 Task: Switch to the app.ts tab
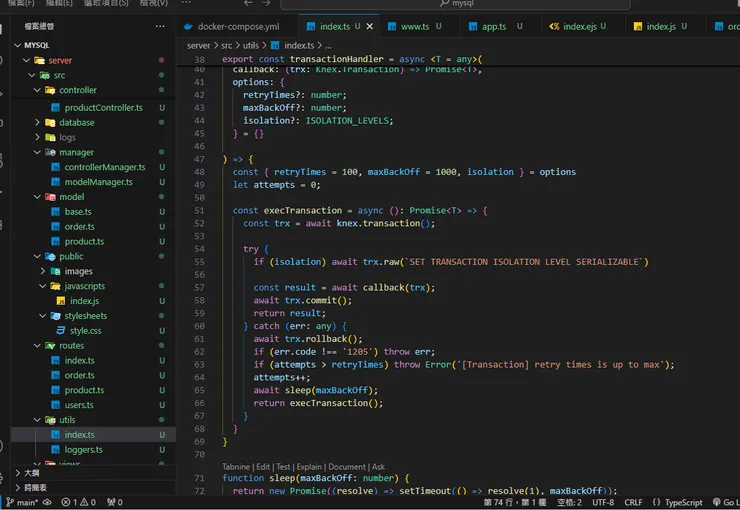pyautogui.click(x=493, y=26)
